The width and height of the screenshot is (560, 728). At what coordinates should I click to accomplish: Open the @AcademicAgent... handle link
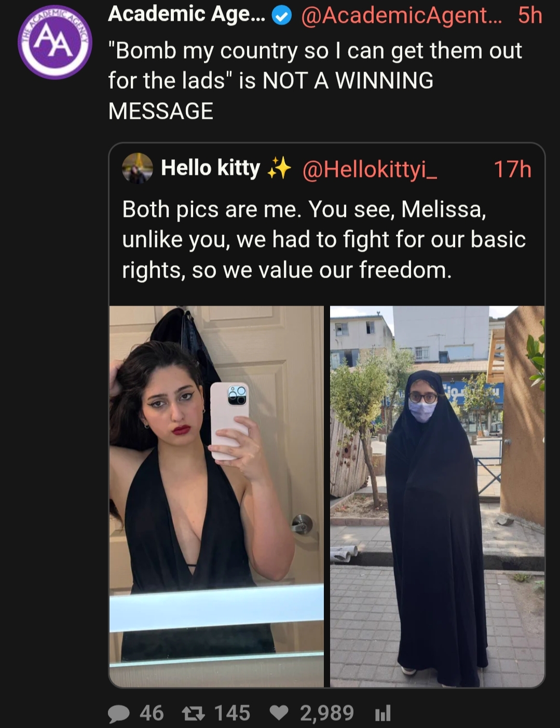(401, 16)
